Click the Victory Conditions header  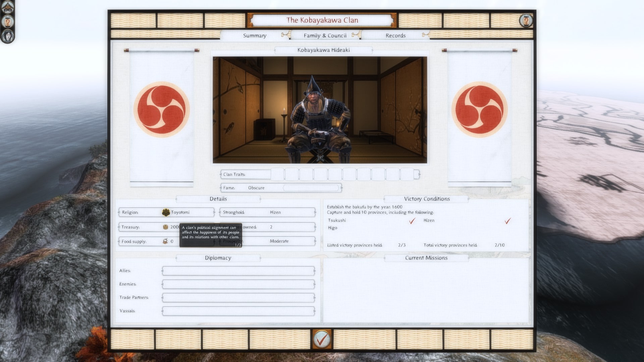pos(427,199)
